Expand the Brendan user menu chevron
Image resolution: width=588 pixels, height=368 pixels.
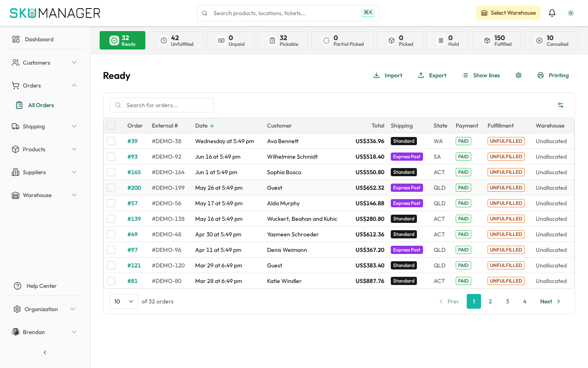tap(74, 332)
